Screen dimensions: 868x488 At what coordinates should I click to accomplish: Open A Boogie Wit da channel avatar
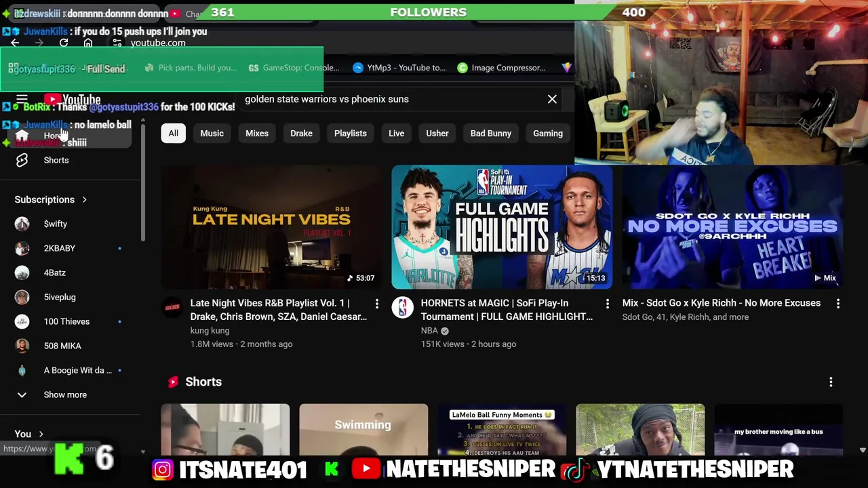[22, 370]
